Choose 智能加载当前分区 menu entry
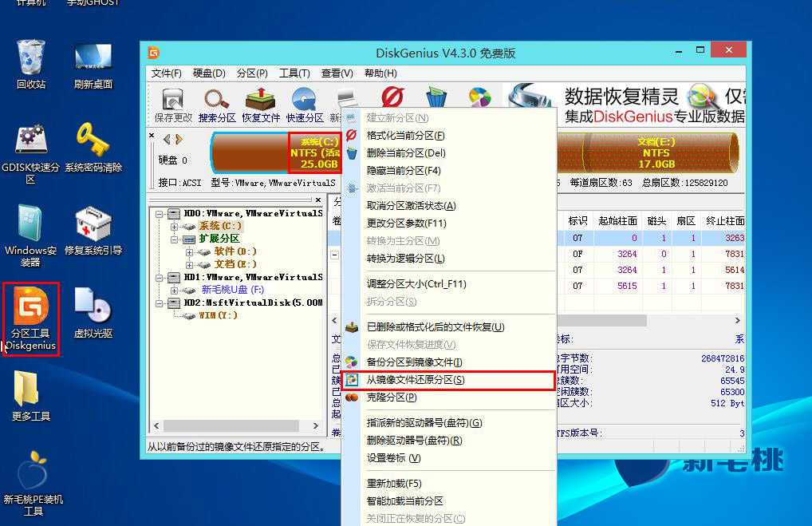812x526 pixels. (448, 501)
